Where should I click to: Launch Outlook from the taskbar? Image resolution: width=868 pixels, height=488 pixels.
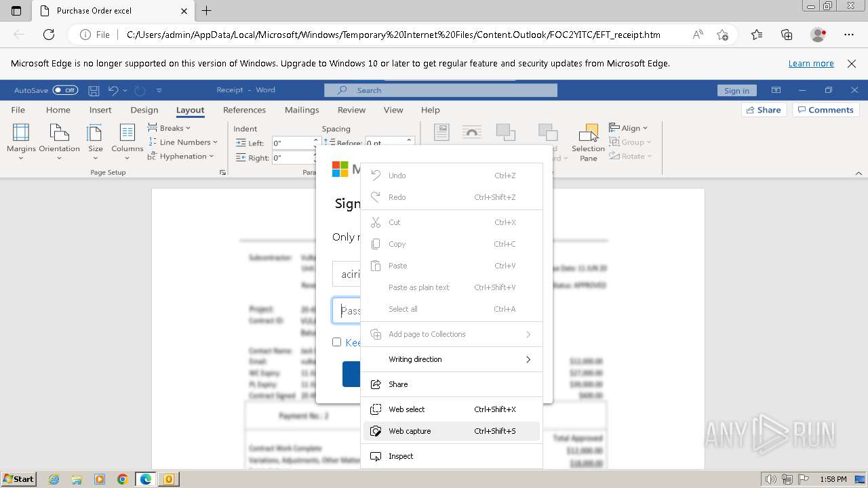pos(168,479)
